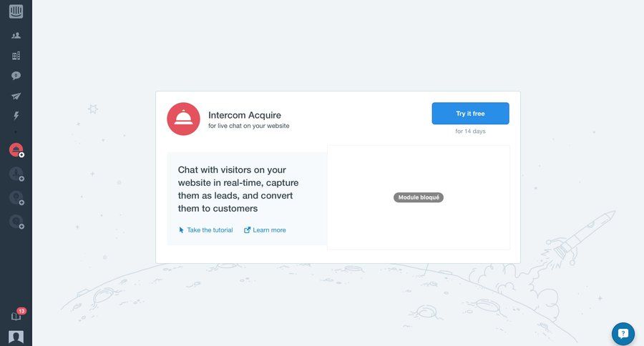Image resolution: width=644 pixels, height=346 pixels.
Task: Click the "Chat with visitors" description text
Action: (238, 189)
